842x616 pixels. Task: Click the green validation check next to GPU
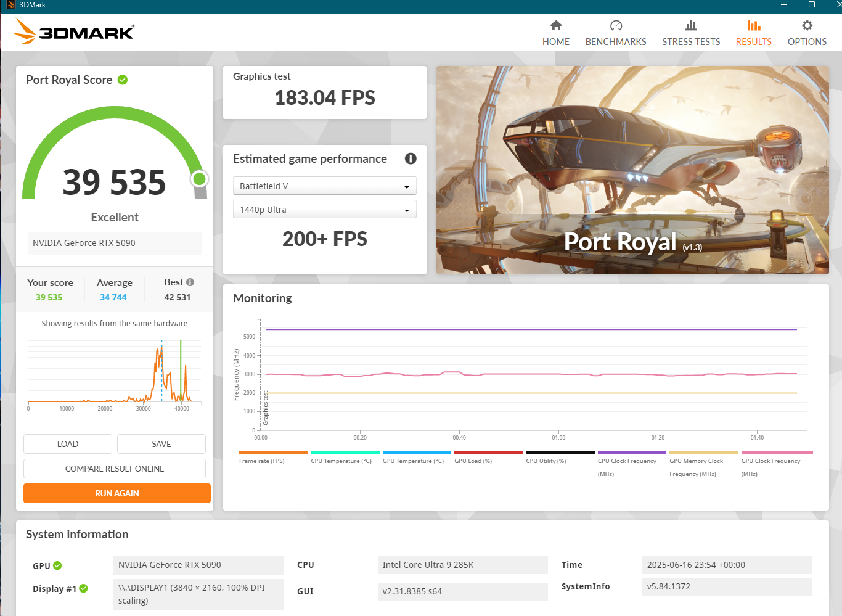pyautogui.click(x=57, y=565)
